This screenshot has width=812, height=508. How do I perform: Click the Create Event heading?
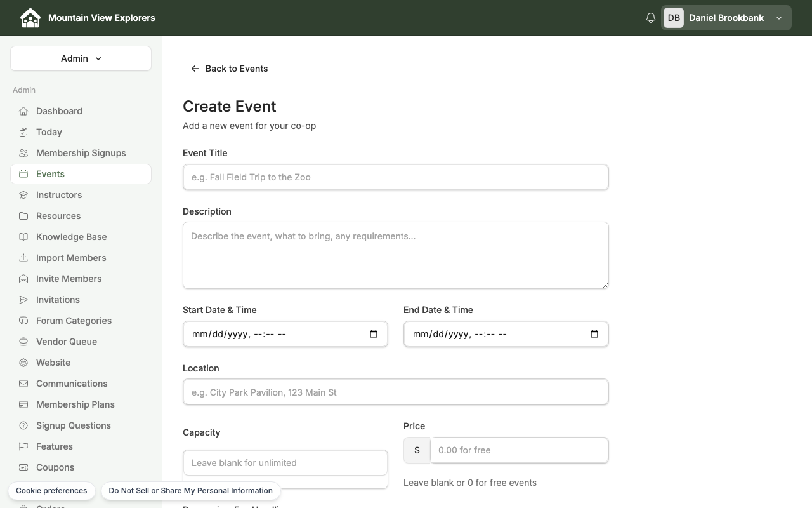pyautogui.click(x=230, y=106)
